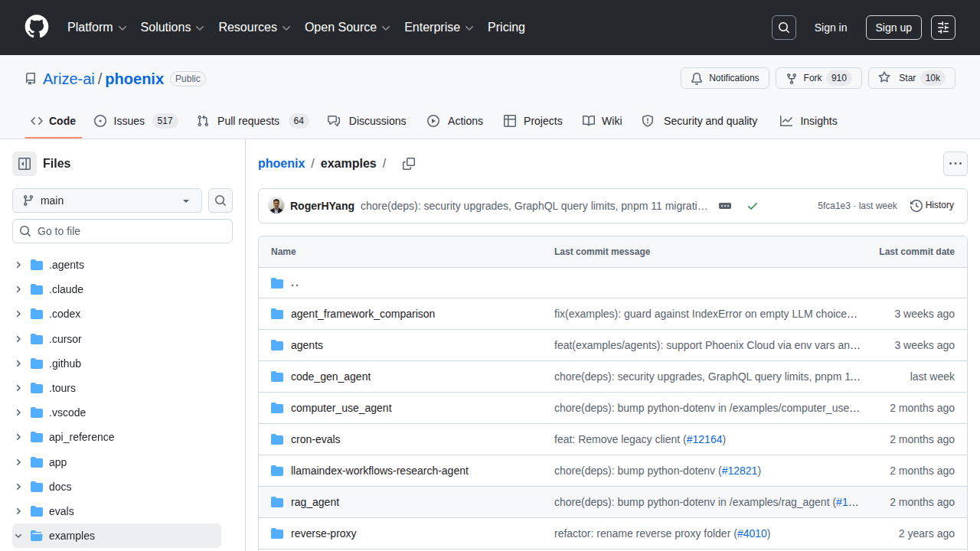Viewport: 980px width, 551px height.
Task: Click the Sign up button
Action: click(893, 28)
